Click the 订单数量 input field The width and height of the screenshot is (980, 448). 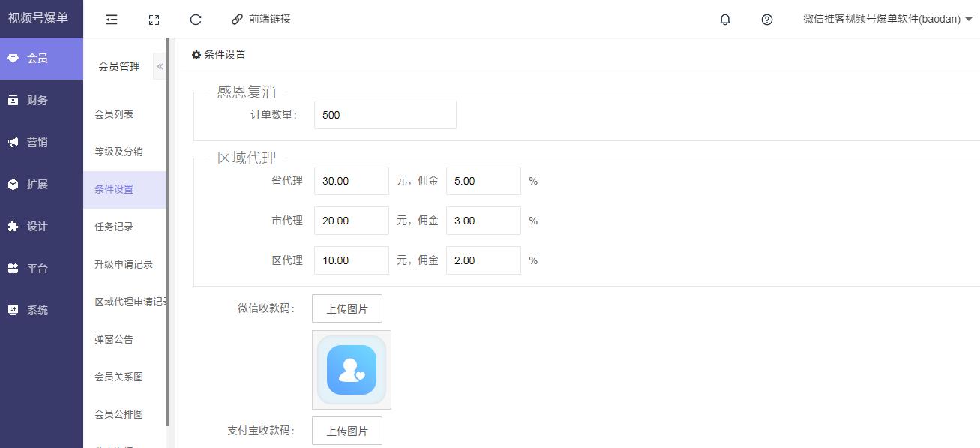pos(385,115)
